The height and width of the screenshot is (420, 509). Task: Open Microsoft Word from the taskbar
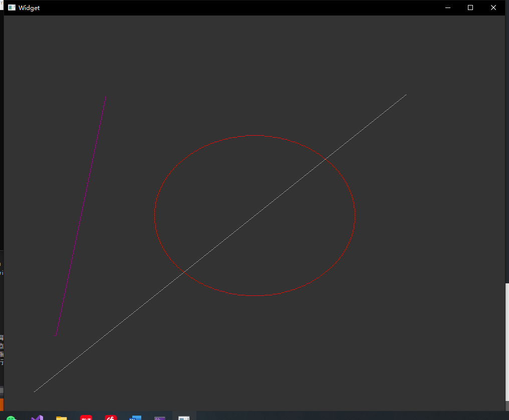coord(135,417)
